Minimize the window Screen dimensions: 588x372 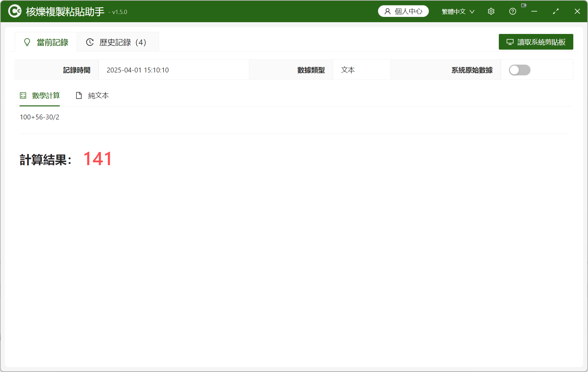click(534, 11)
